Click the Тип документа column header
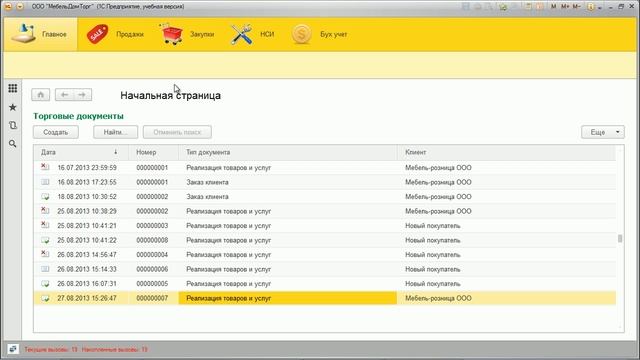640x360 pixels. pos(288,152)
